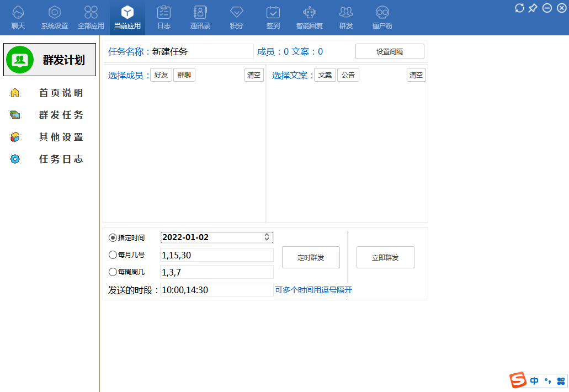This screenshot has width=569, height=392.
Task: Open the 全部应用 all apps icon
Action: (91, 13)
